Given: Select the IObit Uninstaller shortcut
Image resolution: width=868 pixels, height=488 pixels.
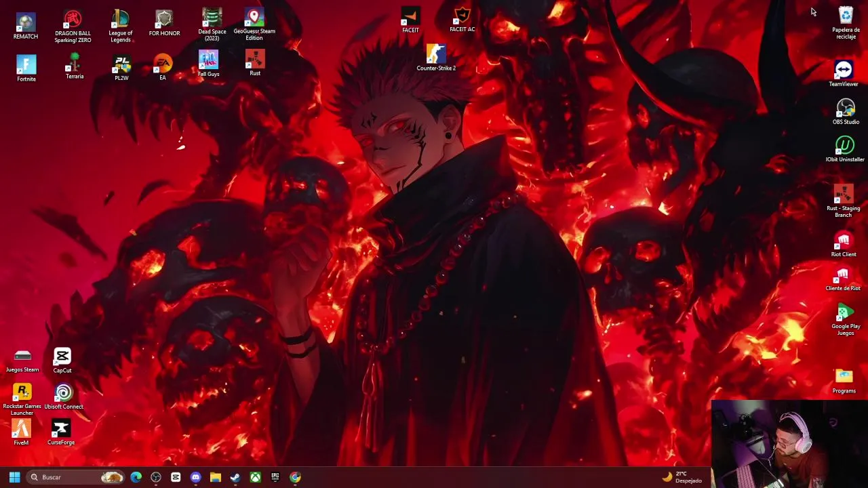Looking at the screenshot, I should [845, 149].
